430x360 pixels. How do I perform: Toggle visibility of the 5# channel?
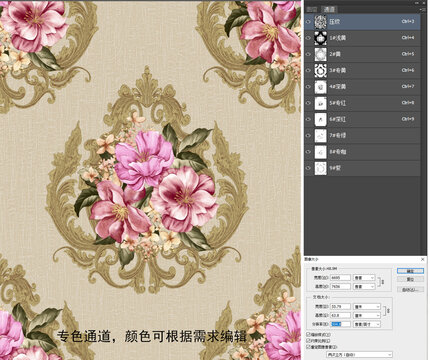[x=308, y=103]
